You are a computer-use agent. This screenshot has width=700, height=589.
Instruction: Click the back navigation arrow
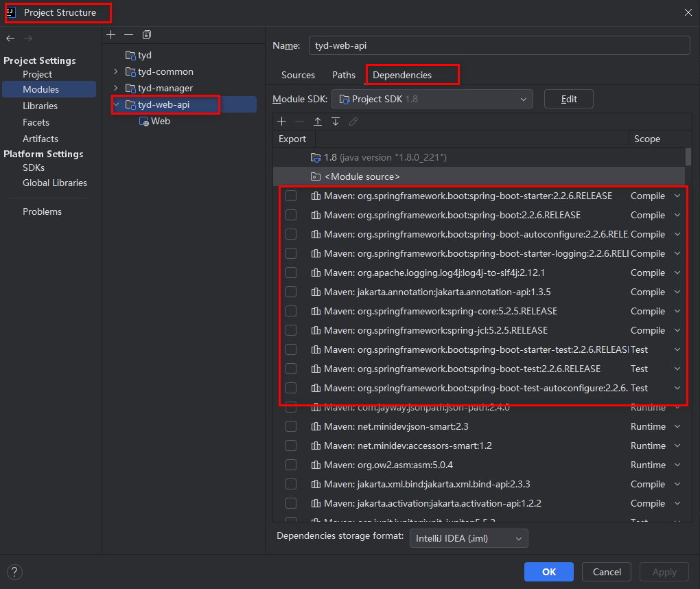(x=10, y=38)
